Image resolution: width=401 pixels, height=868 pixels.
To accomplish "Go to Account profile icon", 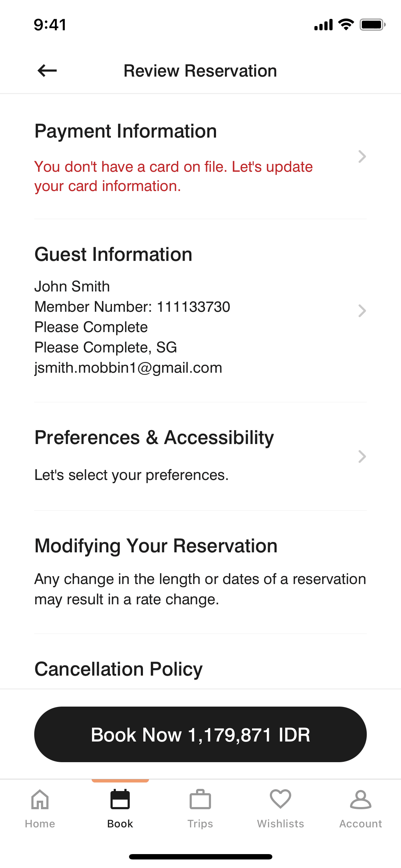I will coord(361,799).
